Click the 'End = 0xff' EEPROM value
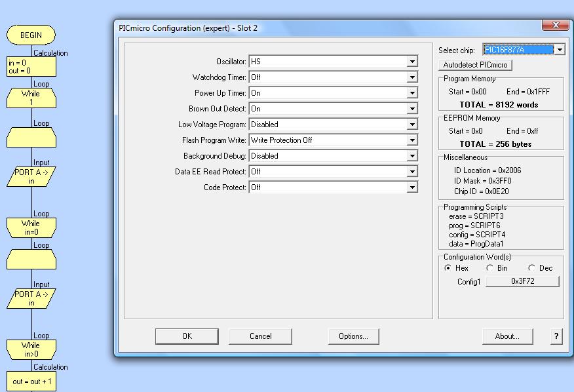574x392 pixels. coord(522,131)
